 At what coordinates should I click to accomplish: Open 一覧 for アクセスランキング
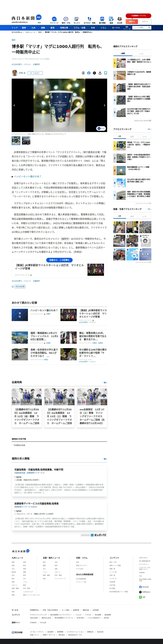tap(149, 129)
